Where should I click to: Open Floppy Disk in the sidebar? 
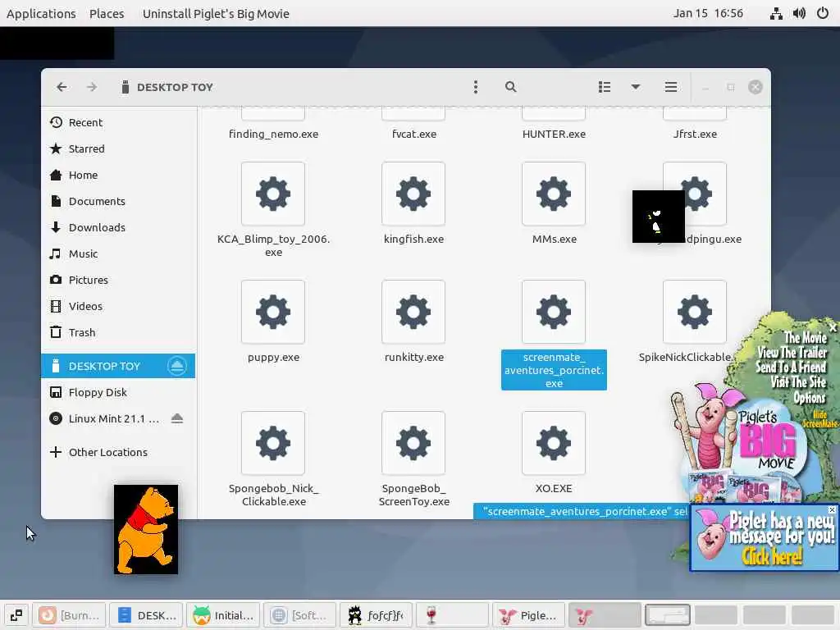pyautogui.click(x=118, y=392)
